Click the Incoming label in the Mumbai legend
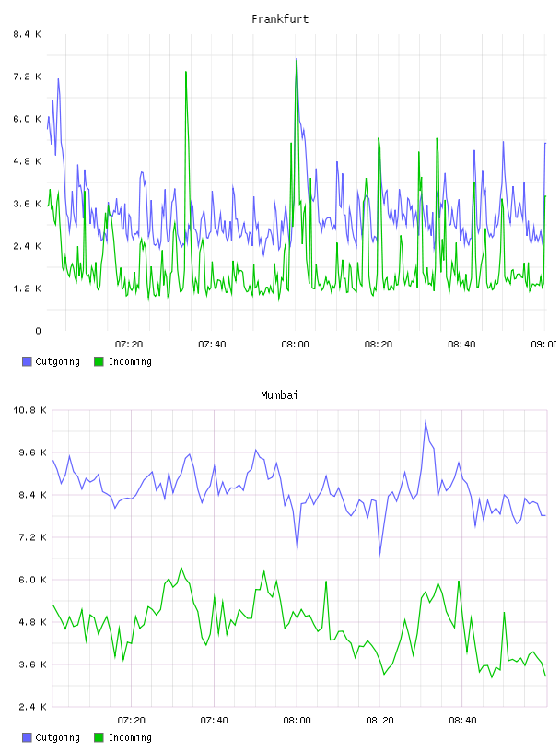560x752 pixels. click(x=130, y=738)
